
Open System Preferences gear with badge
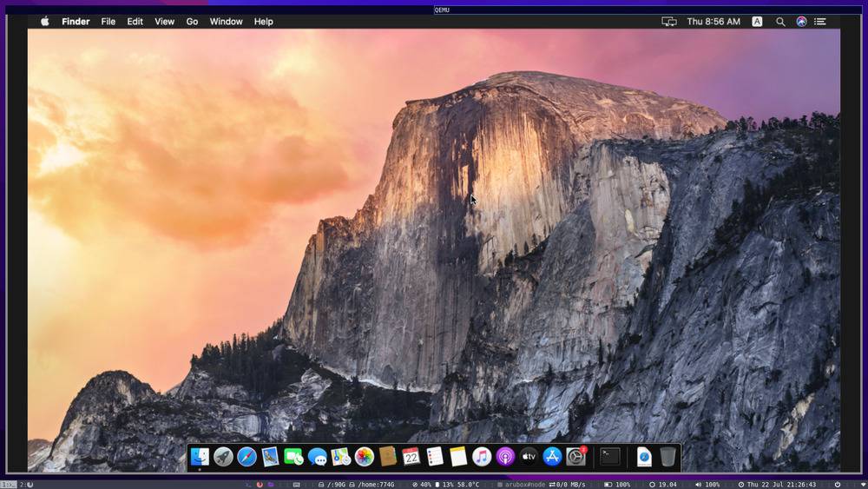pyautogui.click(x=575, y=457)
